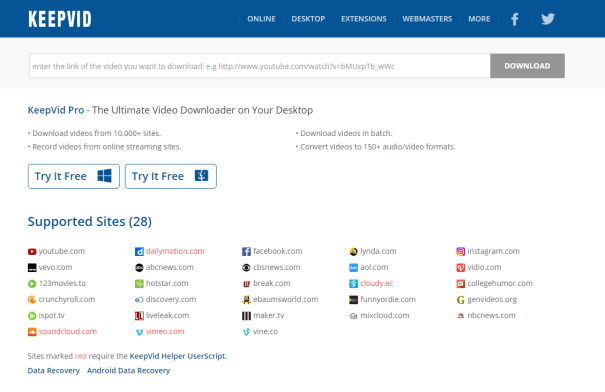Screen dimensions: 605x392
Task: Click the LiveLeak site icon
Action: pos(139,316)
